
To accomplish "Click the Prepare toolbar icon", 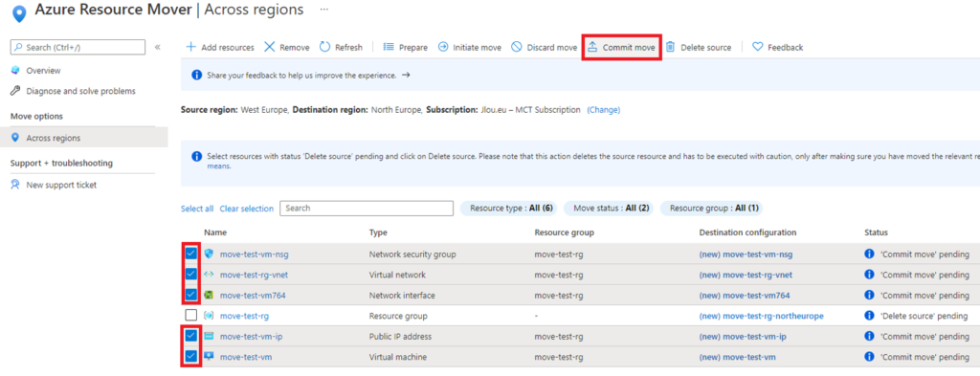I will coord(389,48).
